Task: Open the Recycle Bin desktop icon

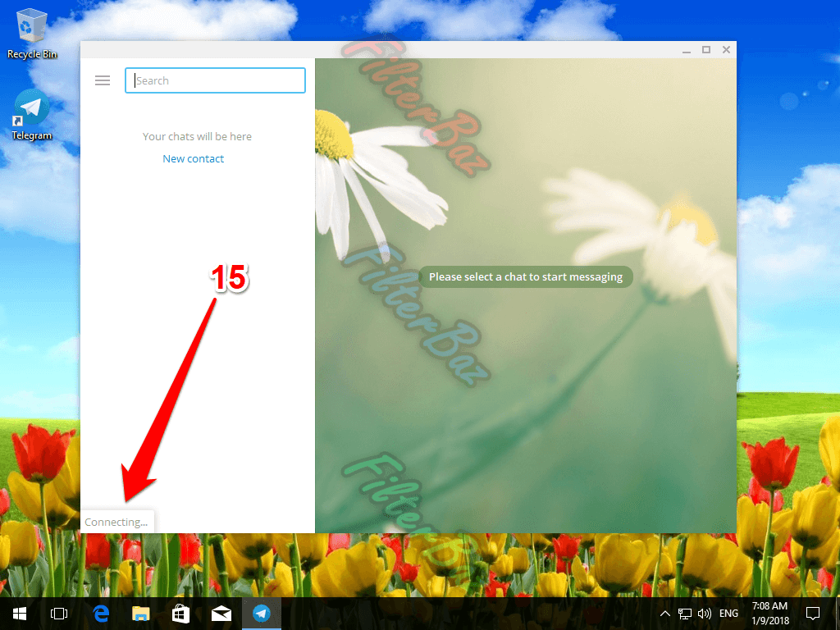Action: coord(32,34)
